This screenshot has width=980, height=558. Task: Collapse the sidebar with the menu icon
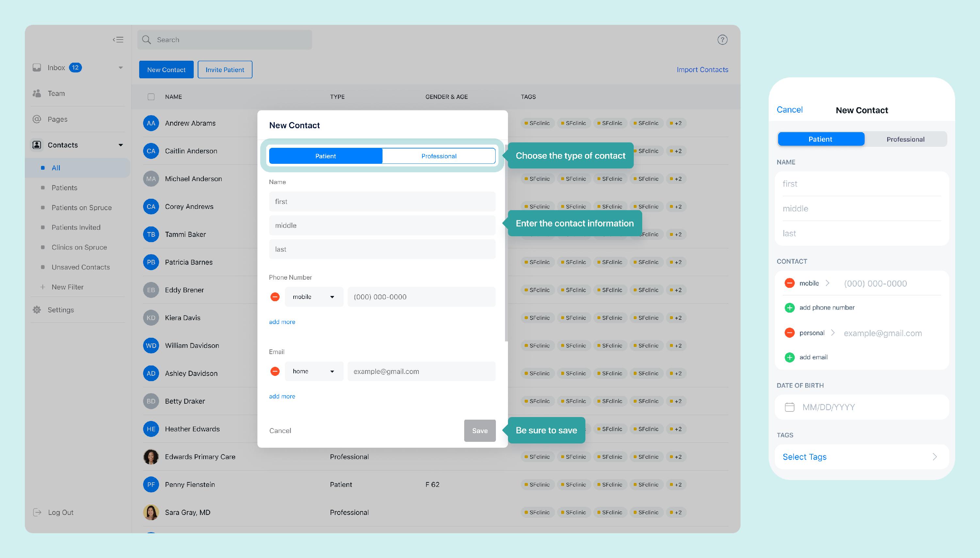coord(118,39)
